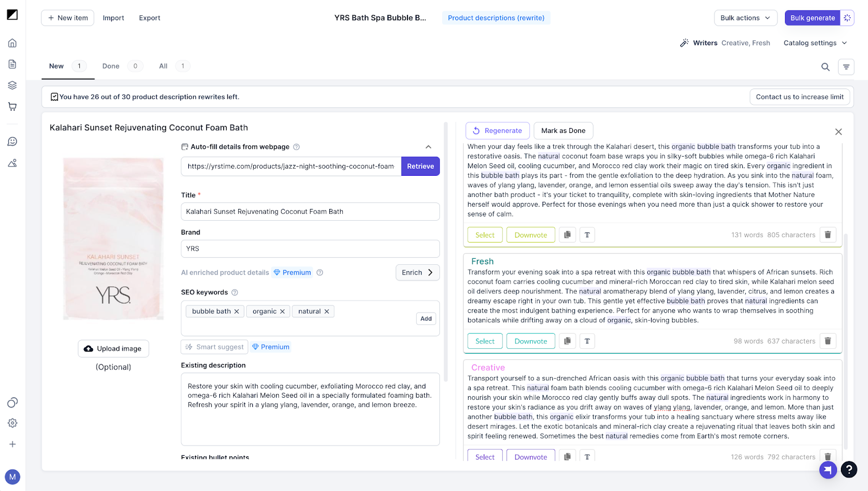Image resolution: width=868 pixels, height=491 pixels.
Task: Open the shopping cart sidebar icon
Action: coord(12,106)
